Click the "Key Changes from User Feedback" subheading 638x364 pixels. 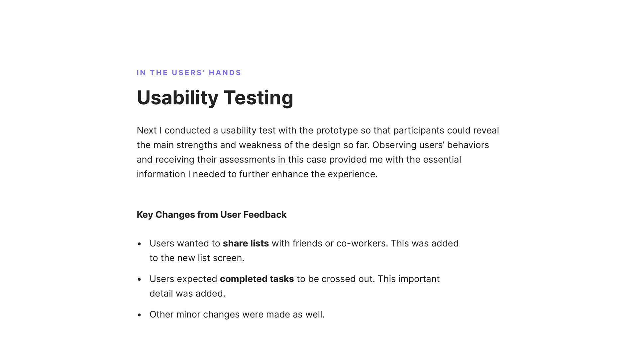coord(211,215)
